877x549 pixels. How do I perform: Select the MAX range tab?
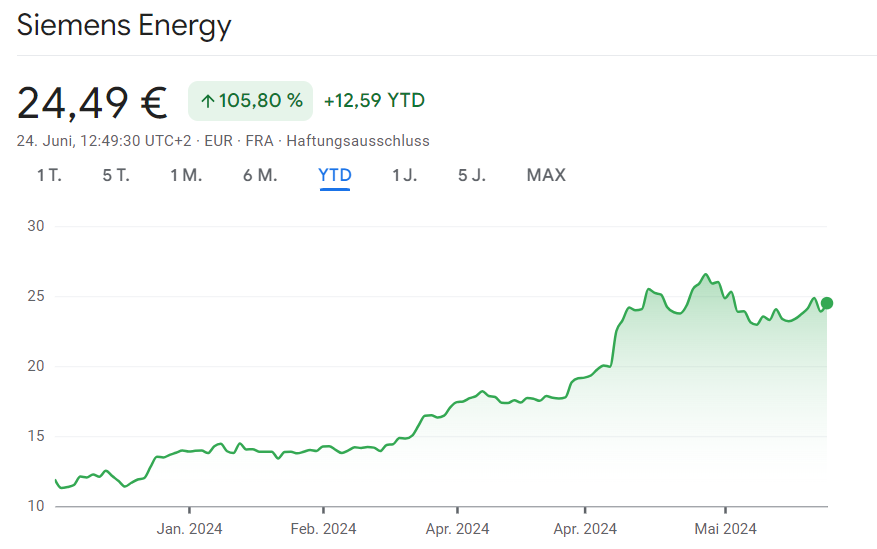pos(546,176)
